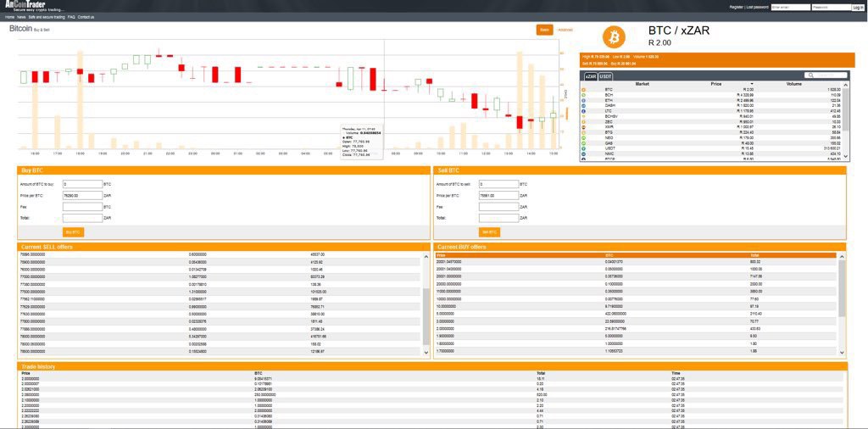
Task: Click the BUY offers scrollbar down arrow
Action: coord(843,352)
